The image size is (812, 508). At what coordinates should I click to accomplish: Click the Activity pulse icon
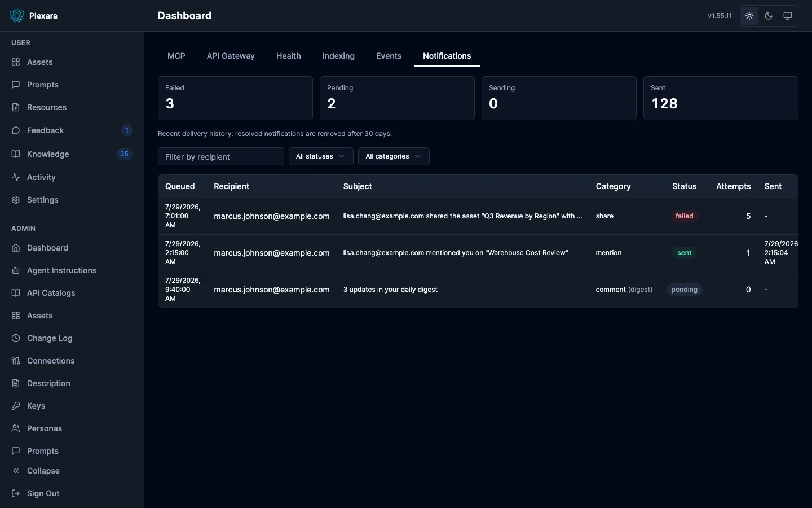(x=16, y=177)
